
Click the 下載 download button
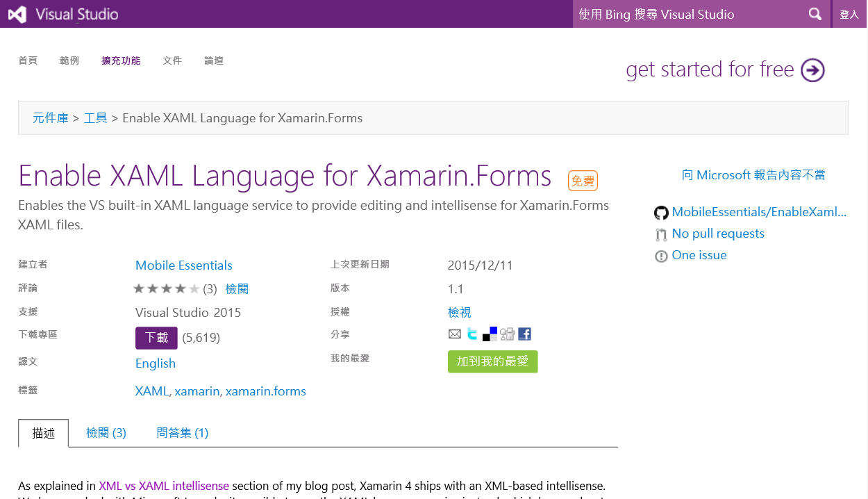pyautogui.click(x=156, y=338)
